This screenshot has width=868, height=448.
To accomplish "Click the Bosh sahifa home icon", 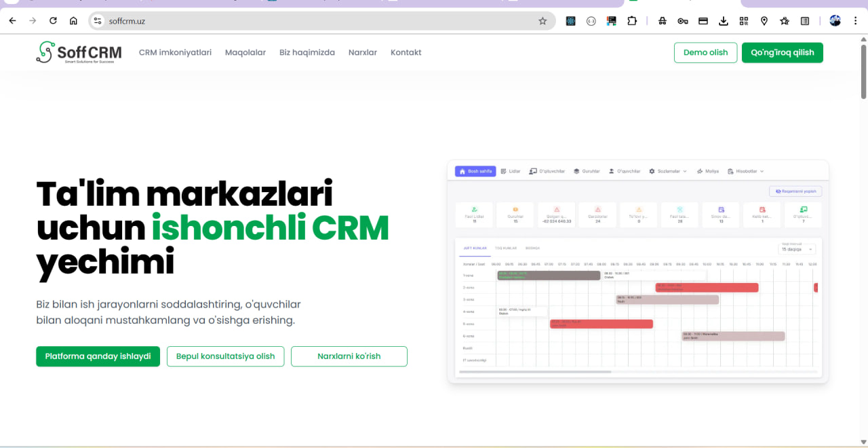I will click(x=462, y=172).
